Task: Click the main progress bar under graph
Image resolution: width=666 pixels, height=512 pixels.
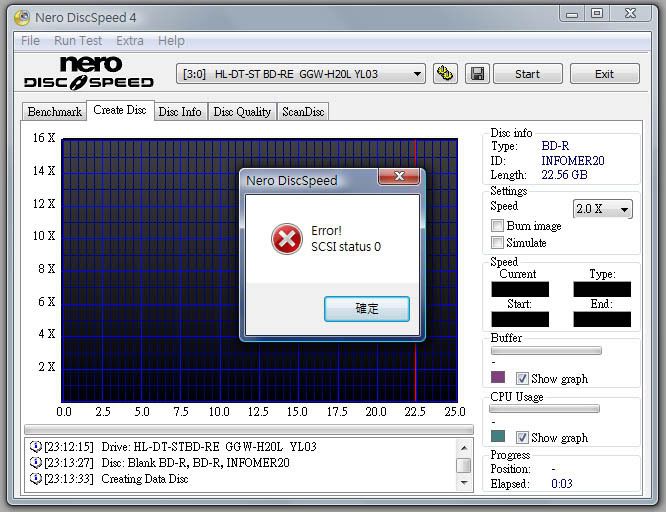Action: pyautogui.click(x=249, y=429)
